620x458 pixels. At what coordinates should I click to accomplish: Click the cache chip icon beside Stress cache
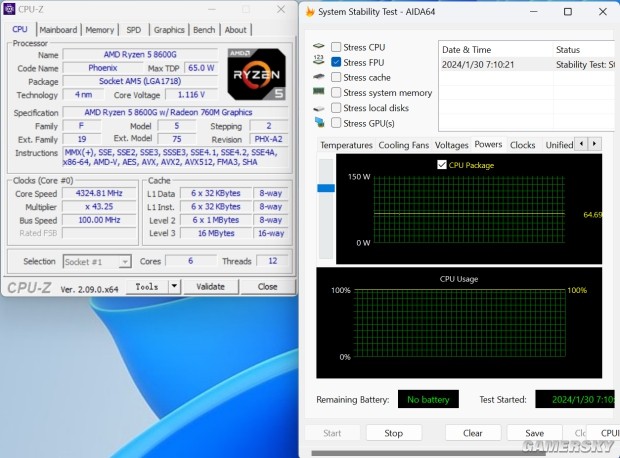coord(319,77)
